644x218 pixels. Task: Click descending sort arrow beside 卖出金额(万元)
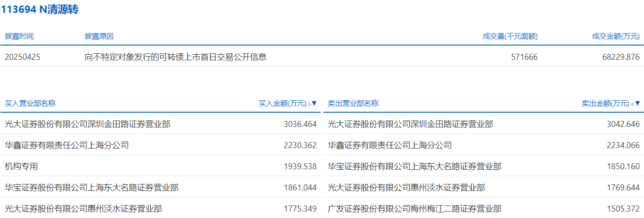click(637, 103)
